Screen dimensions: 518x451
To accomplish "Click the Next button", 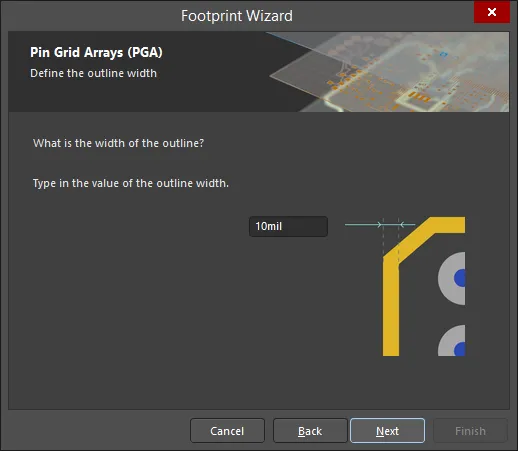I will (x=387, y=431).
